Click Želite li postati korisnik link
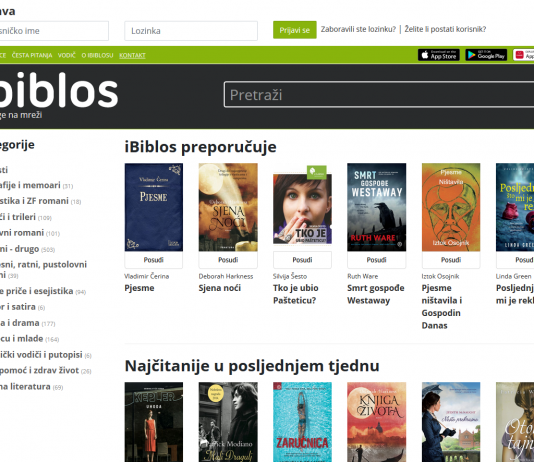The height and width of the screenshot is (462, 534). pos(445,29)
